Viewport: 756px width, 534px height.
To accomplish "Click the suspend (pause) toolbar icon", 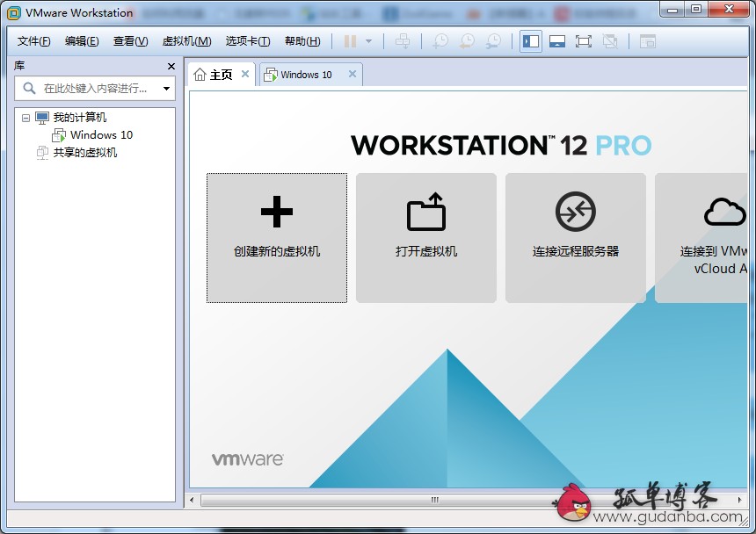I will click(351, 41).
